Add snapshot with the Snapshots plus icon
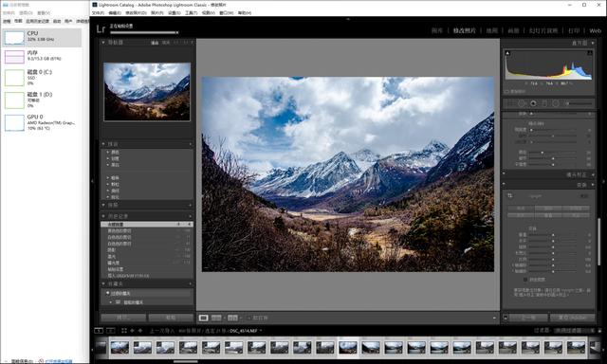Image resolution: width=607 pixels, height=364 pixels. tap(190, 205)
